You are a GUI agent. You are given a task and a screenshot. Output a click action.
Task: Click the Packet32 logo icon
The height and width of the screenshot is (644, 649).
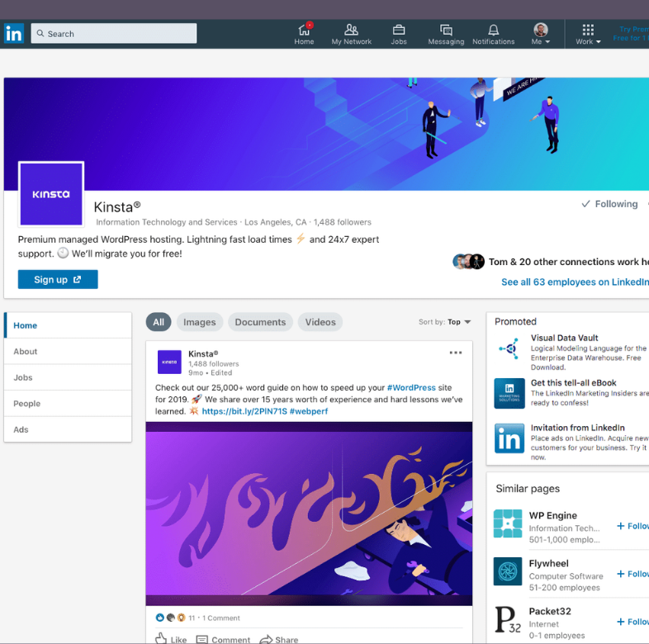click(508, 619)
